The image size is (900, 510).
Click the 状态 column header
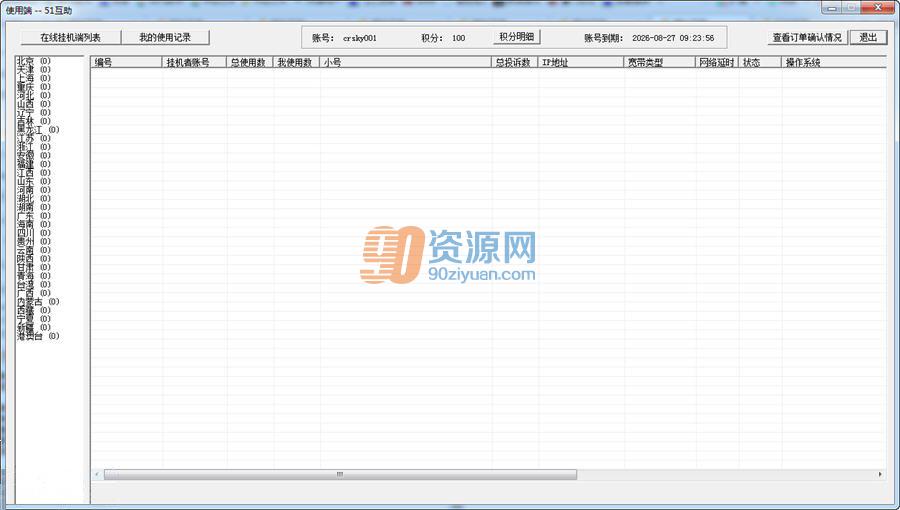pos(760,62)
